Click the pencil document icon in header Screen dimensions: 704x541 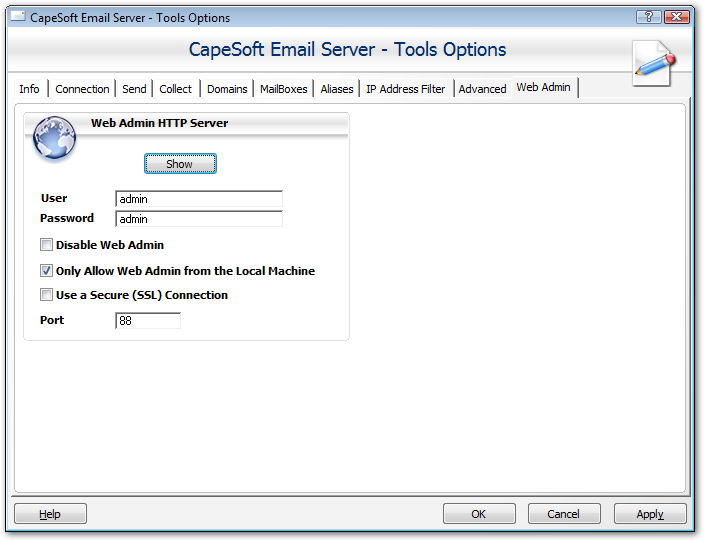[x=652, y=63]
